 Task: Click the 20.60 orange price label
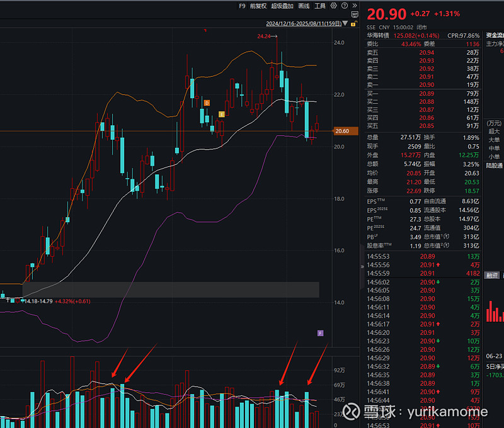pyautogui.click(x=342, y=131)
